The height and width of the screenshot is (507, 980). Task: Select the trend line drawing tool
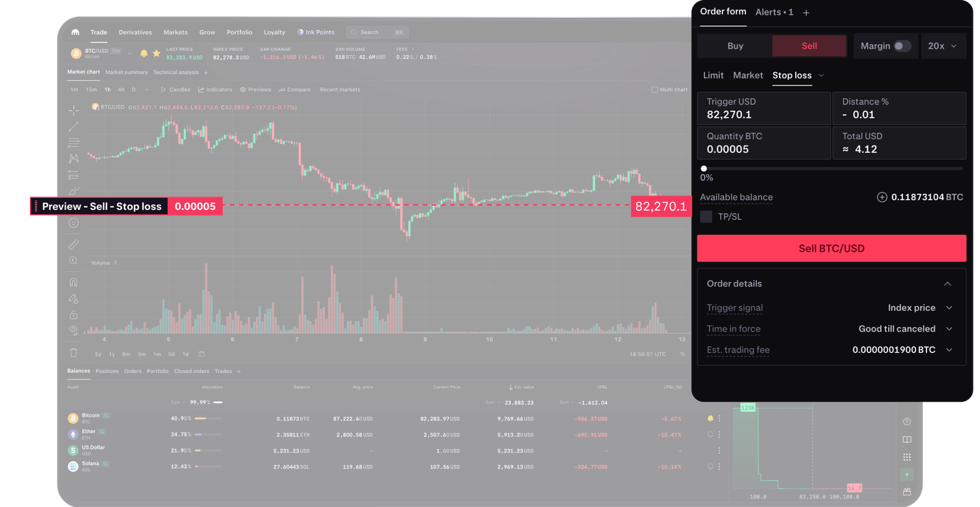click(x=73, y=126)
